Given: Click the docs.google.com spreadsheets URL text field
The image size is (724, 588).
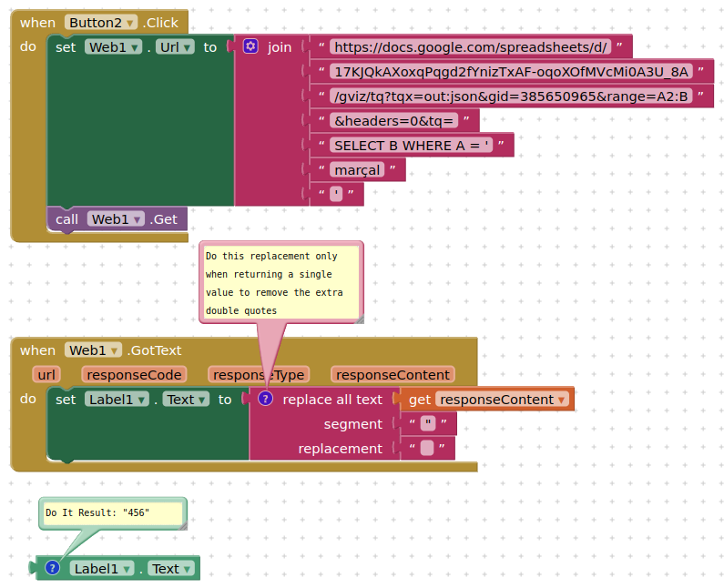Looking at the screenshot, I should (470, 47).
